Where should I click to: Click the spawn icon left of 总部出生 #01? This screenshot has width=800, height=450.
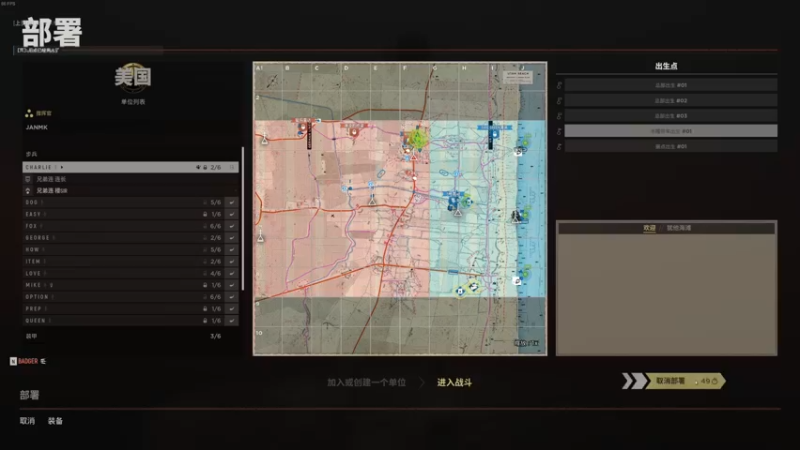[559, 85]
